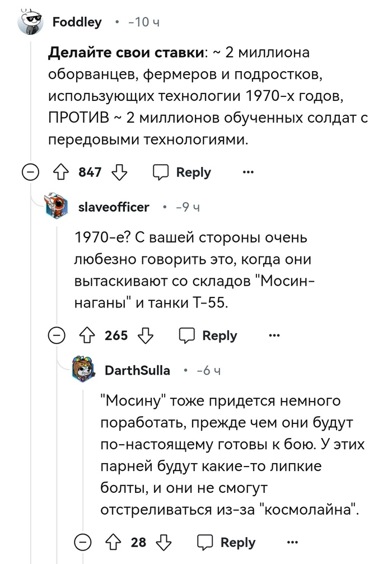Reply to slaveofficer's comment
Viewport: 392px width, 564px height.
click(x=209, y=335)
